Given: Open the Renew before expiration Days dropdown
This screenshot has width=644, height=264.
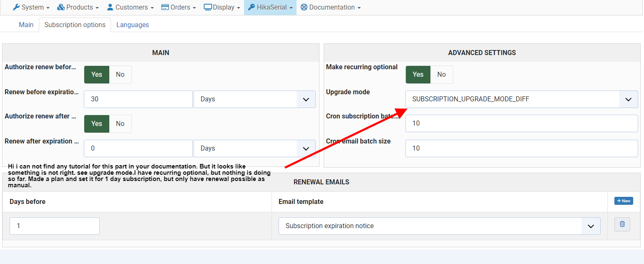Looking at the screenshot, I should 254,99.
